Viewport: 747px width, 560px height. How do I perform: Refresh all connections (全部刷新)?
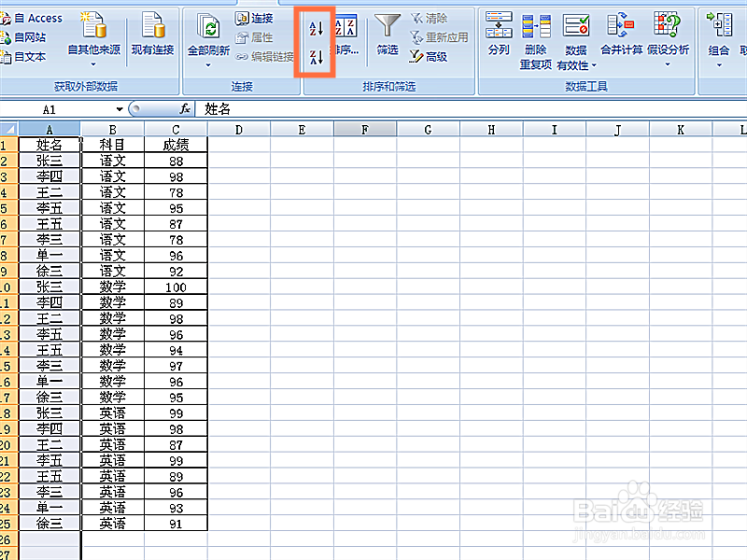pos(208,35)
